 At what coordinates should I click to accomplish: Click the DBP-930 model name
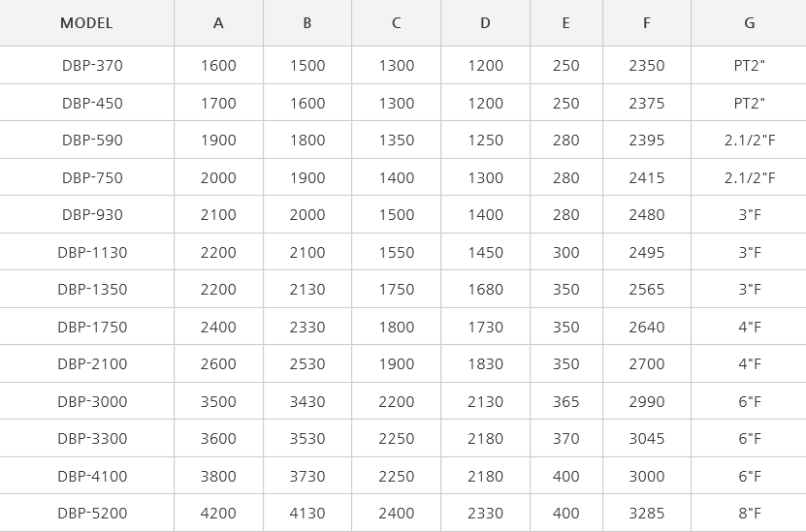pyautogui.click(x=92, y=215)
